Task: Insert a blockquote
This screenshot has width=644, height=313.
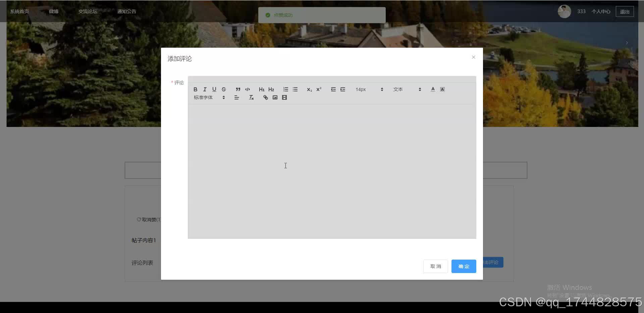Action: click(x=238, y=89)
